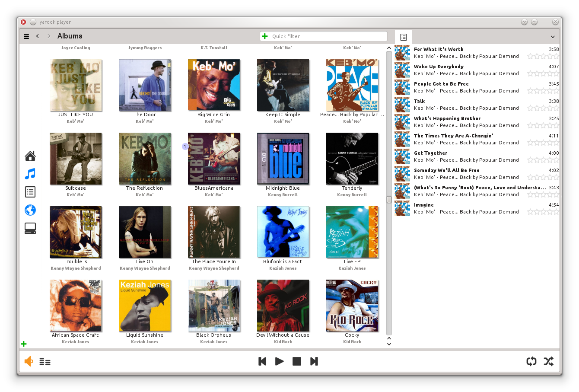Screen dimensions: 579x392
Task: Open the Tenderly album cover
Action: tap(352, 159)
